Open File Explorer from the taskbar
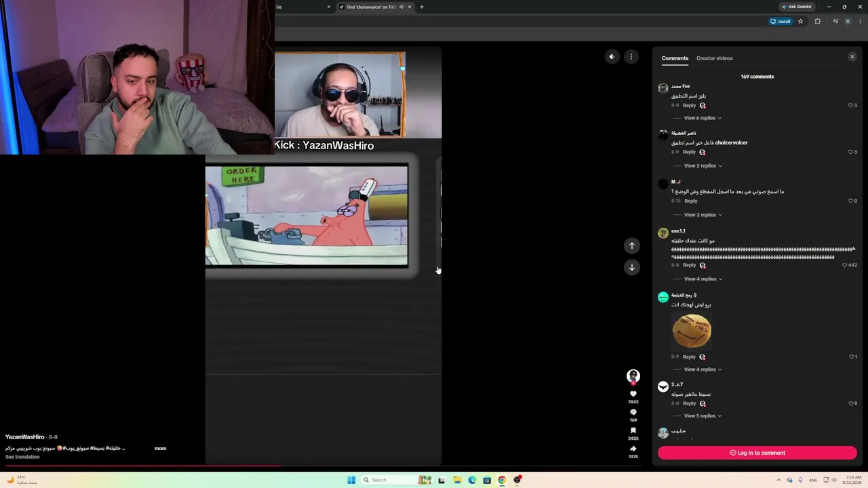This screenshot has width=868, height=488. (457, 480)
